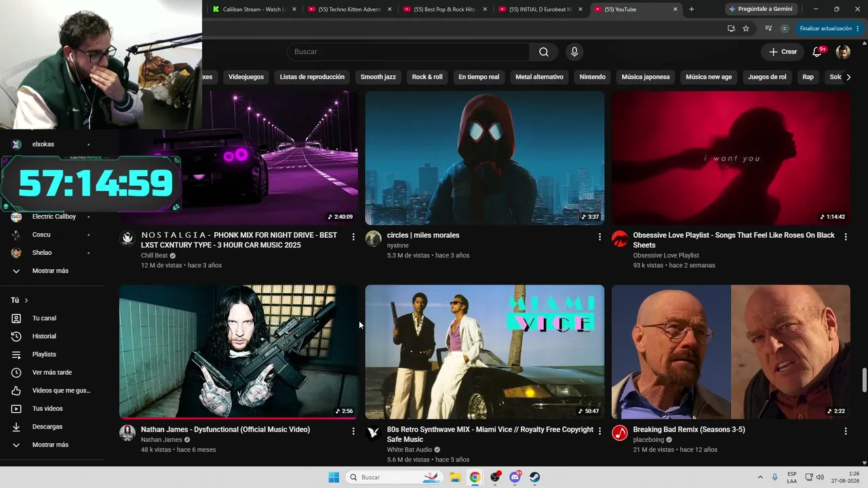The height and width of the screenshot is (488, 868).
Task: Open the Windows Start menu
Action: point(334,477)
